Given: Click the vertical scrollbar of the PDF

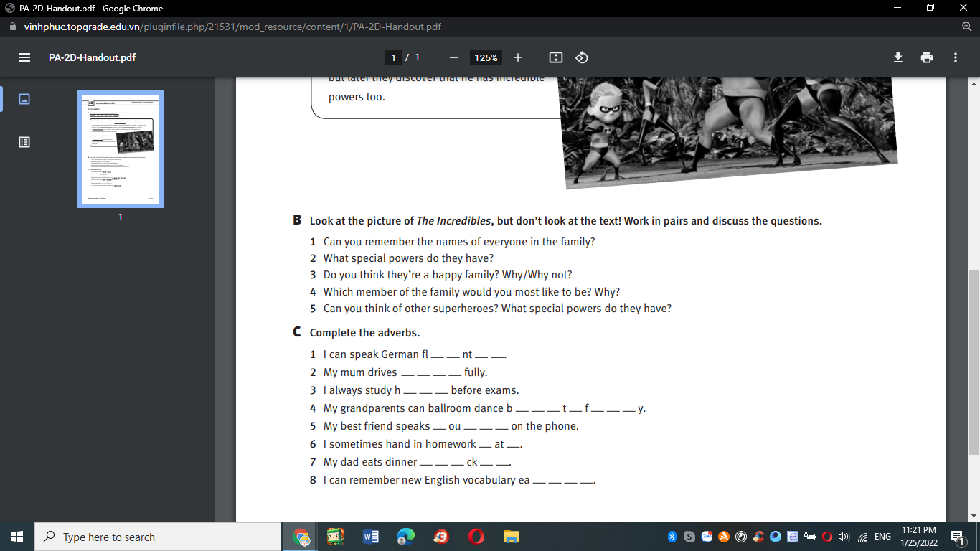Looking at the screenshot, I should point(974,362).
